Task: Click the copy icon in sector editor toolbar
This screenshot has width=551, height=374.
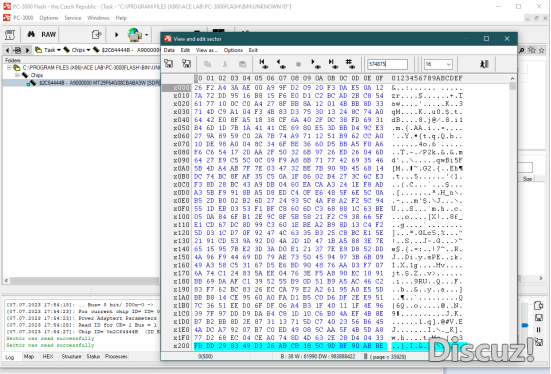Action: coord(207,64)
